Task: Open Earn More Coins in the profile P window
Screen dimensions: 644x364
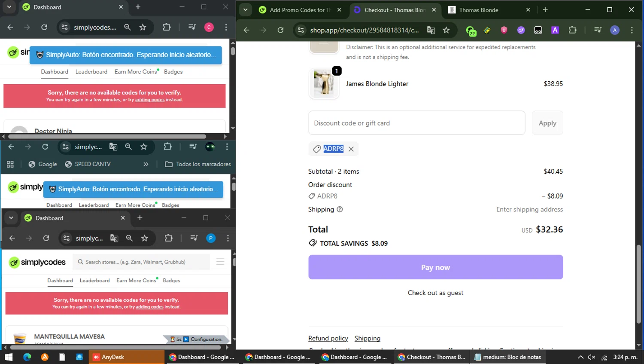Action: click(137, 281)
